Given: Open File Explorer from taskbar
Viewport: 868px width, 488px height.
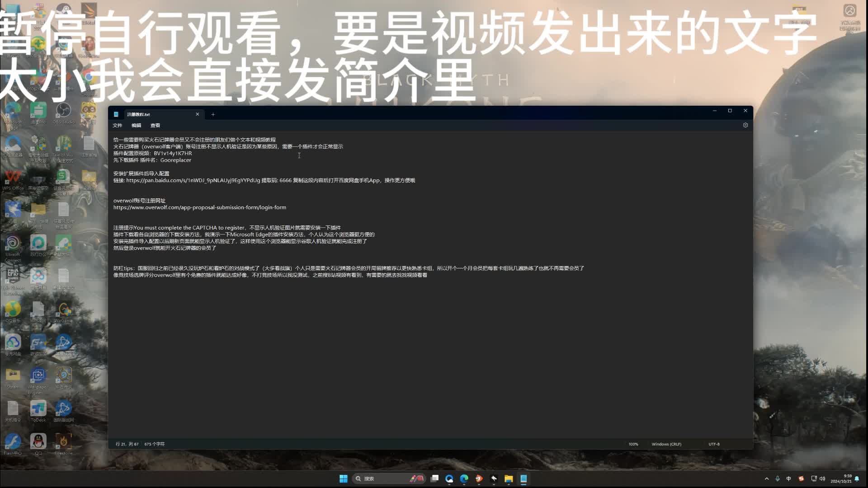Looking at the screenshot, I should (509, 479).
